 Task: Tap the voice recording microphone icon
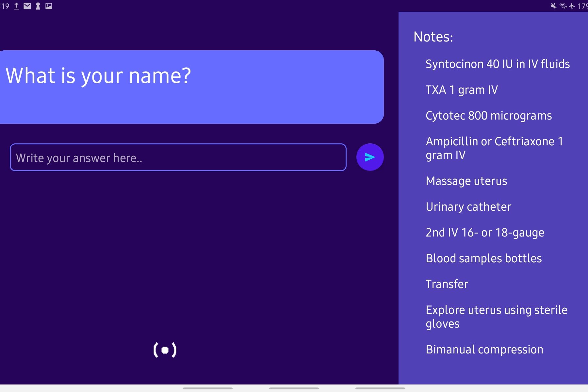(165, 350)
